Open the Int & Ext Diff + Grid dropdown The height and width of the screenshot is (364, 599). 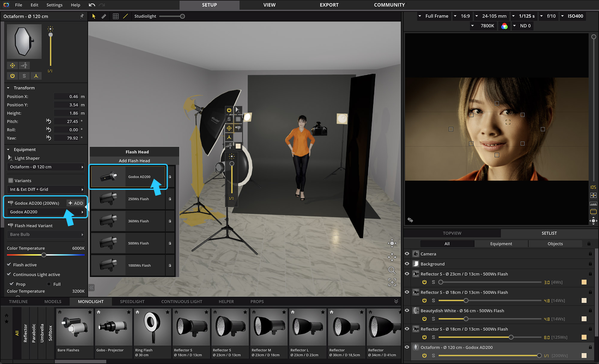46,189
